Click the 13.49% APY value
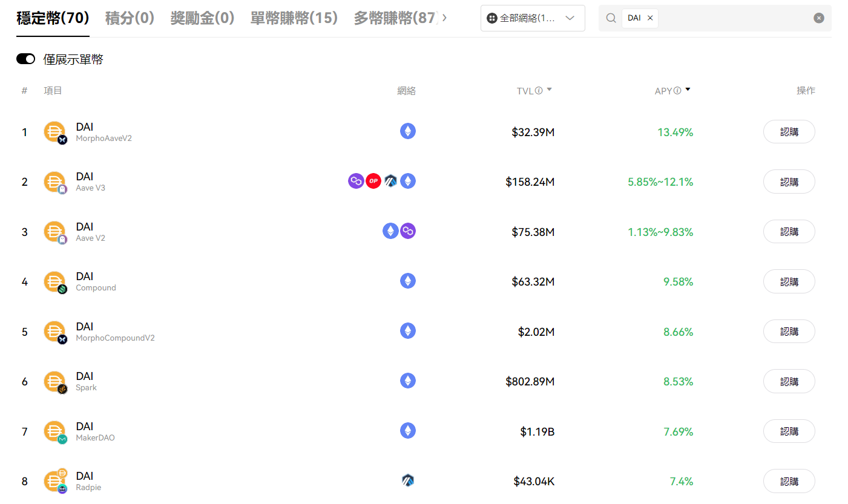 tap(675, 132)
